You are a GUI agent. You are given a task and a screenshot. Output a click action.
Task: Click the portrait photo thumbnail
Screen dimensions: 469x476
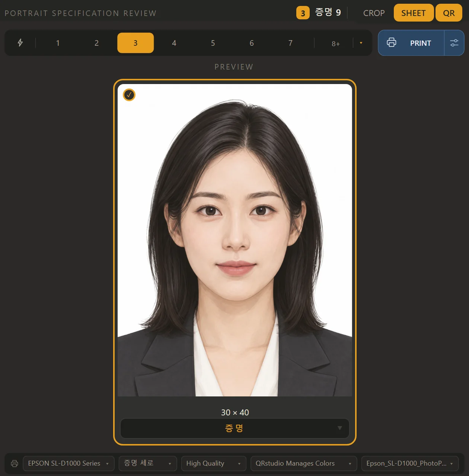[235, 240]
